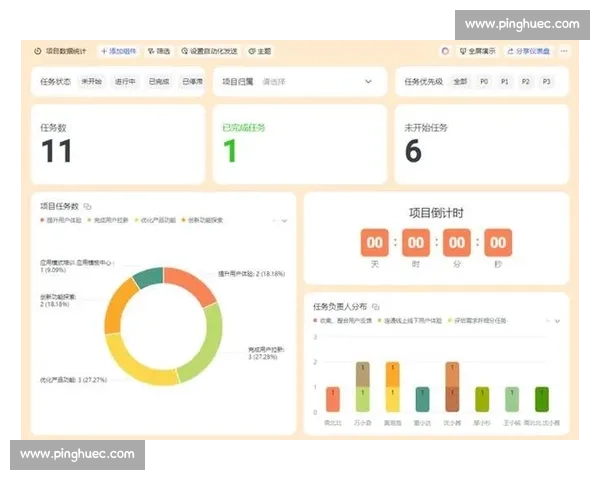This screenshot has height=480, width=600.
Task: Click the 时 countdown block
Action: click(416, 243)
